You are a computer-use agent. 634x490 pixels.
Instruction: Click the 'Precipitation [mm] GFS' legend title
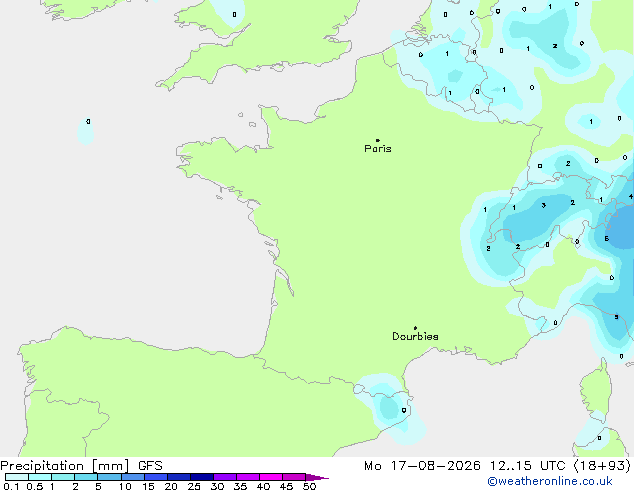[x=81, y=466]
